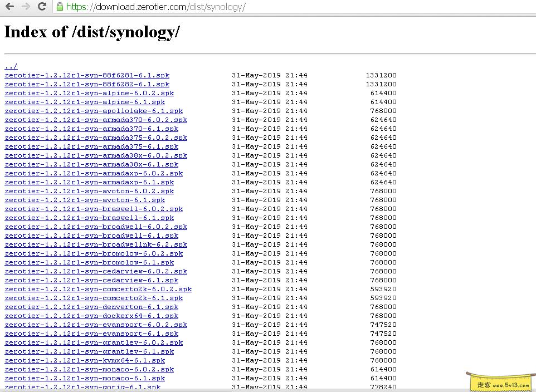Screen dimensions: 536x392
Task: Download the syn-dockerx64-6.1.spk package
Action: click(x=91, y=316)
